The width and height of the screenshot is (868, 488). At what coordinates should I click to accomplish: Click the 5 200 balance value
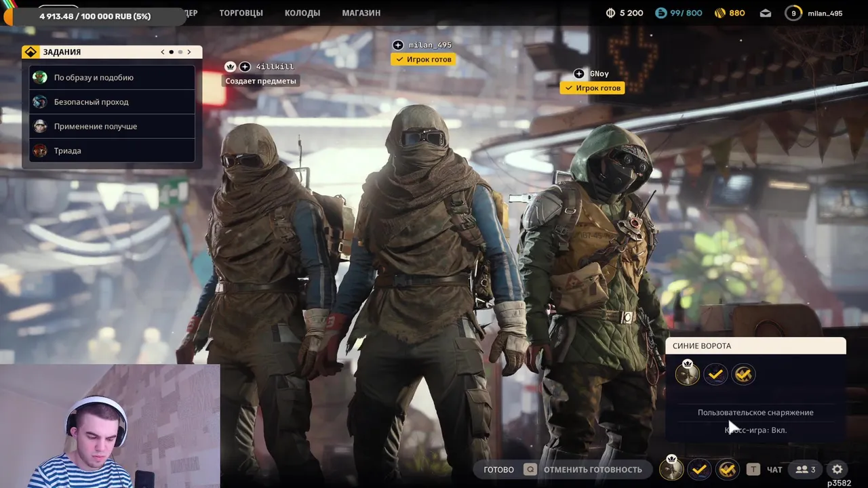pos(631,13)
